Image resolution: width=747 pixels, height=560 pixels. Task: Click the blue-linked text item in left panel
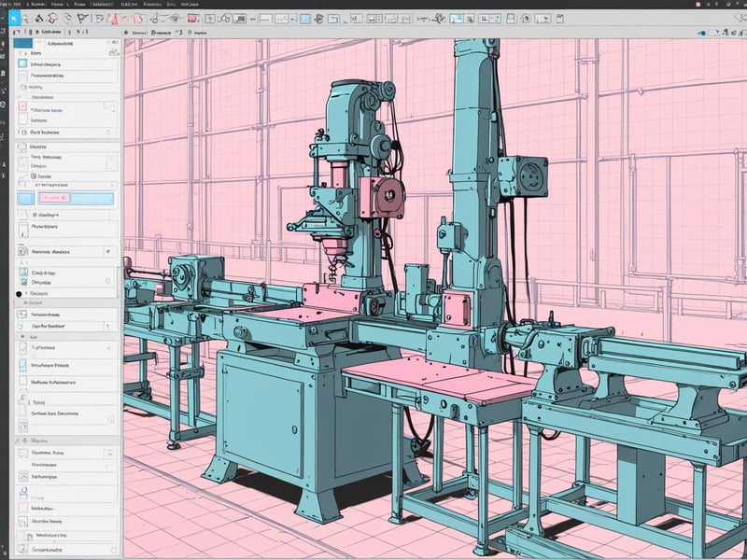(50, 108)
